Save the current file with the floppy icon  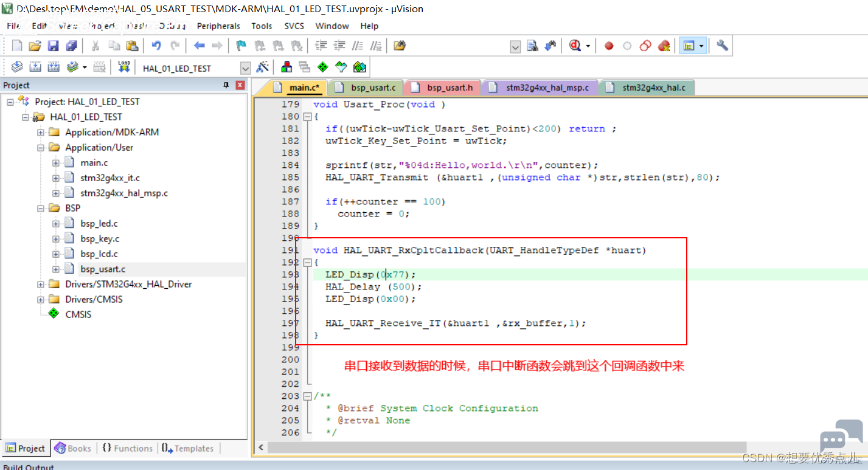pyautogui.click(x=54, y=46)
